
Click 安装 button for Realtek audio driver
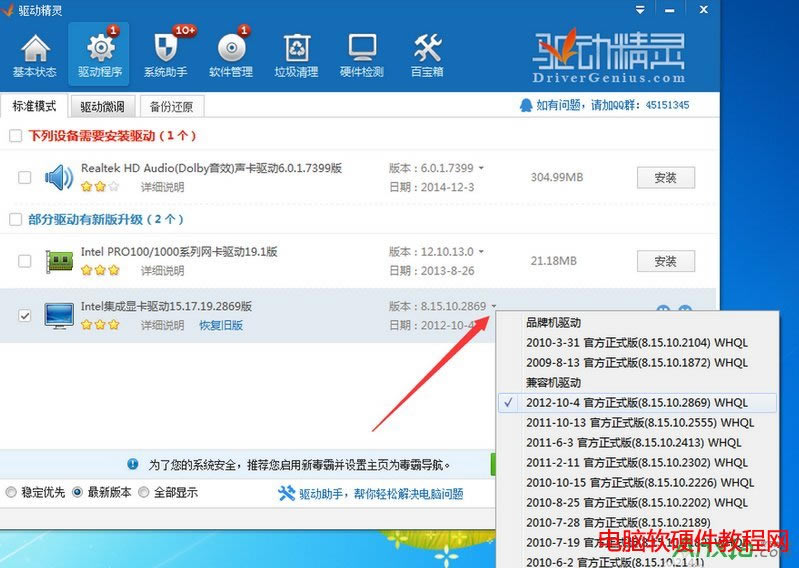665,178
